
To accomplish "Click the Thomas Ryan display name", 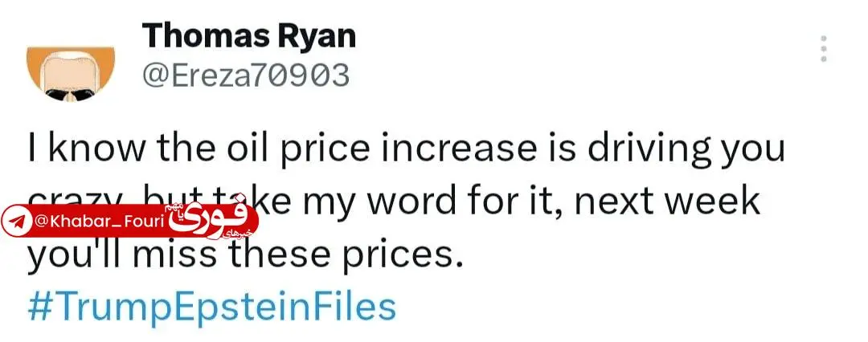I will click(x=248, y=35).
